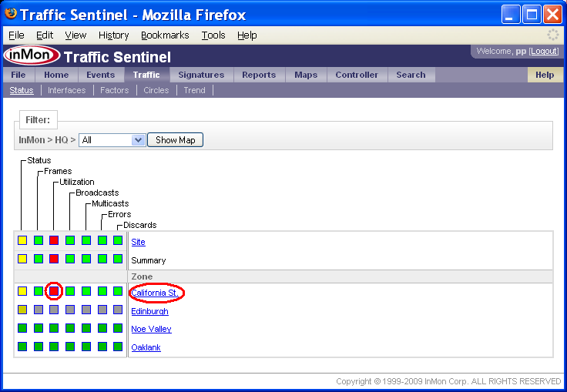This screenshot has height=392, width=567.
Task: Click the Summary row label
Action: click(149, 260)
